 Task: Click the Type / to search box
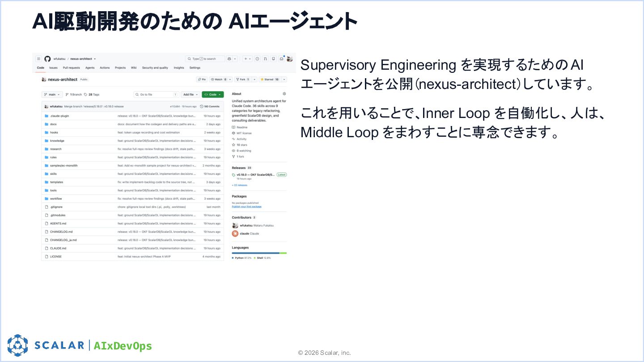click(x=205, y=59)
